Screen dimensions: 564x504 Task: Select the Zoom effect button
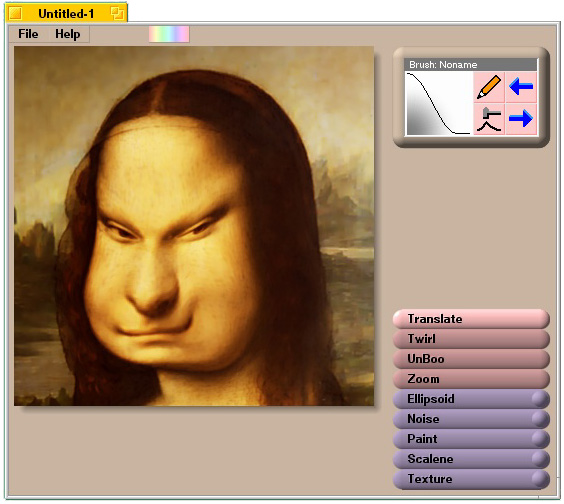tap(471, 379)
